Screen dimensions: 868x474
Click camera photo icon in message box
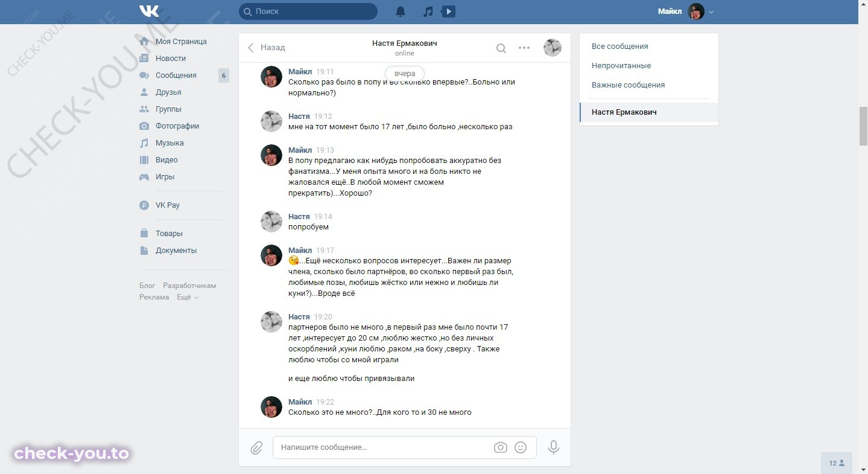coord(500,447)
